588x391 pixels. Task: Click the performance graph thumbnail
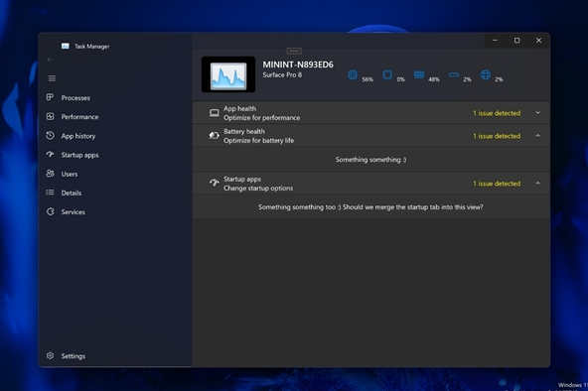[x=228, y=74]
